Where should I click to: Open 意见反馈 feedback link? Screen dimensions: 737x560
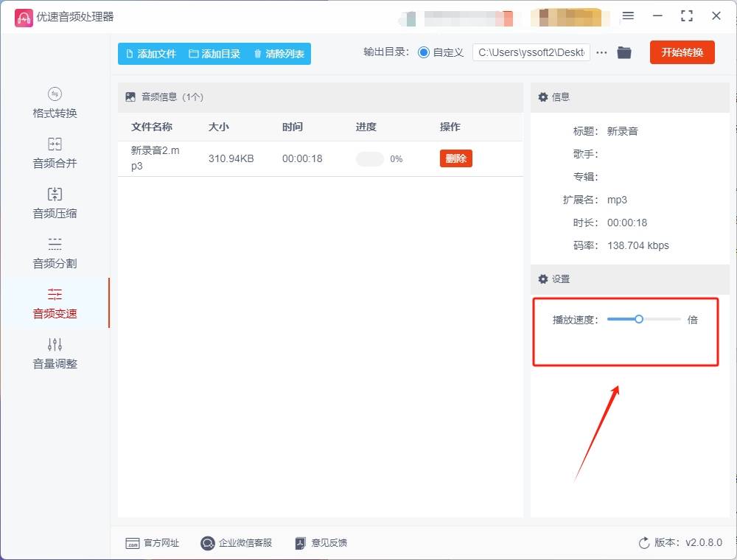(321, 543)
